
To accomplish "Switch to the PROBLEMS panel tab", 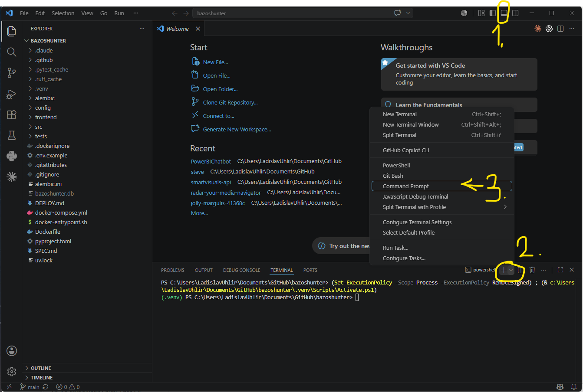I will tap(173, 270).
